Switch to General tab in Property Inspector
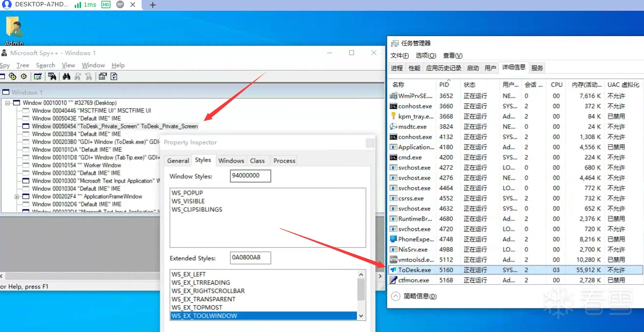The image size is (644, 332). [x=178, y=161]
